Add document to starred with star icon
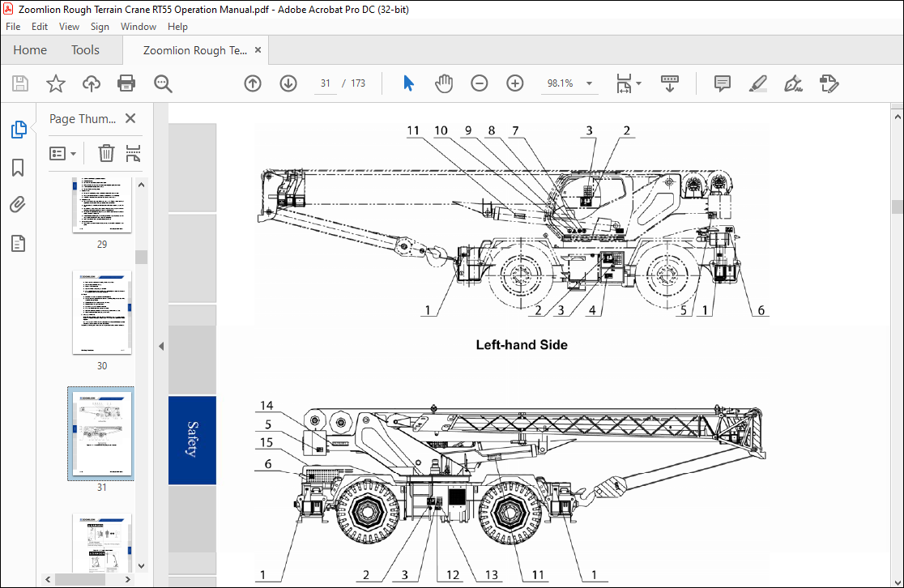 coord(56,83)
